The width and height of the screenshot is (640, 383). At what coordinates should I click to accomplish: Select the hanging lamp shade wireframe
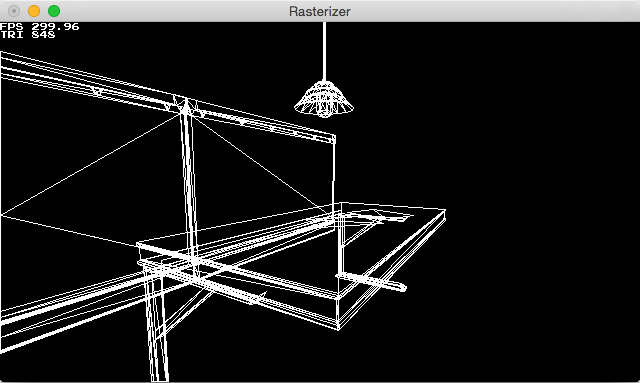pyautogui.click(x=324, y=99)
